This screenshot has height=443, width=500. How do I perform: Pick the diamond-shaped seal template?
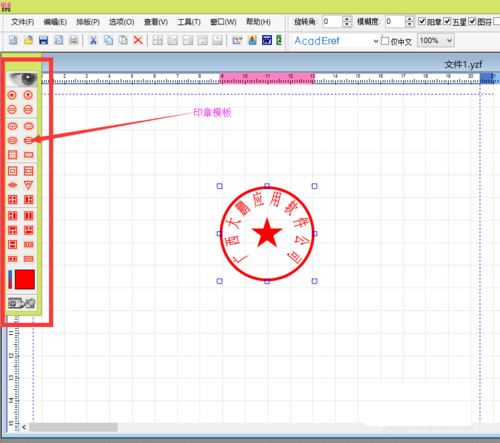point(12,185)
